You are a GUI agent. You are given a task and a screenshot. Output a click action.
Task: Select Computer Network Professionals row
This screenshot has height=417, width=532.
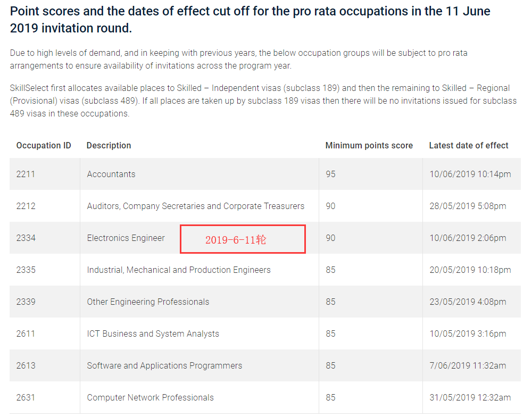pos(150,397)
